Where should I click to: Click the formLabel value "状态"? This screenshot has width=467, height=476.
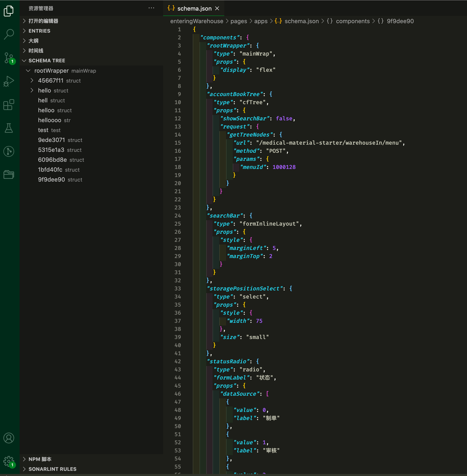(x=265, y=378)
